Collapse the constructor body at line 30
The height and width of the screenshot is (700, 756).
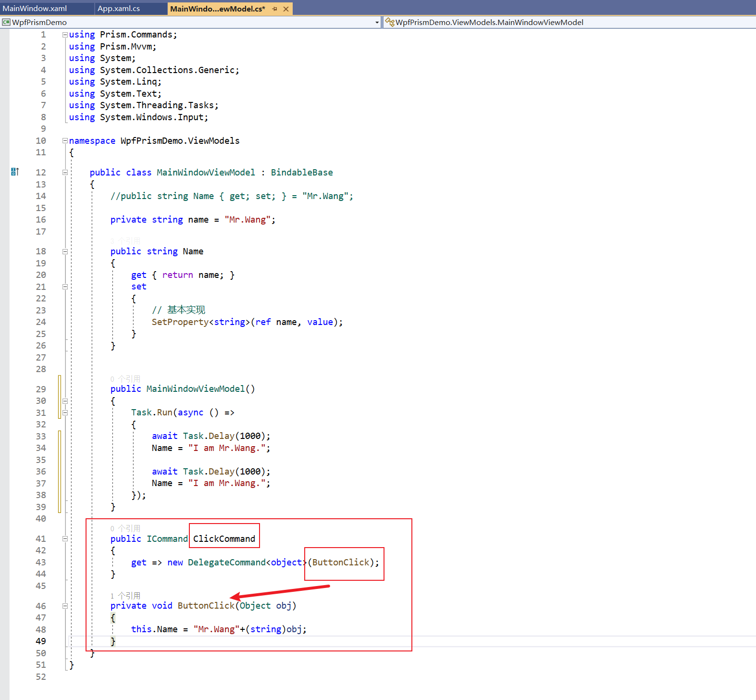65,401
